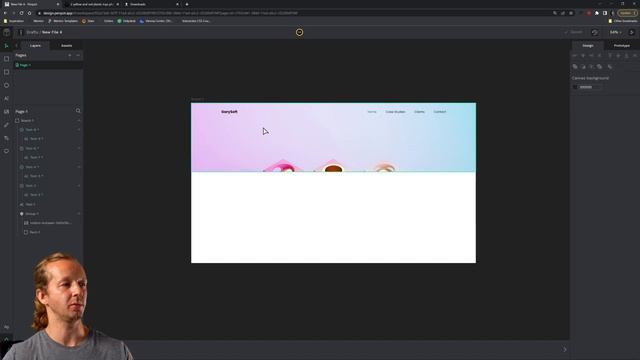Select the Ellipse tool
Image resolution: width=640 pixels, height=360 pixels.
coord(6,85)
